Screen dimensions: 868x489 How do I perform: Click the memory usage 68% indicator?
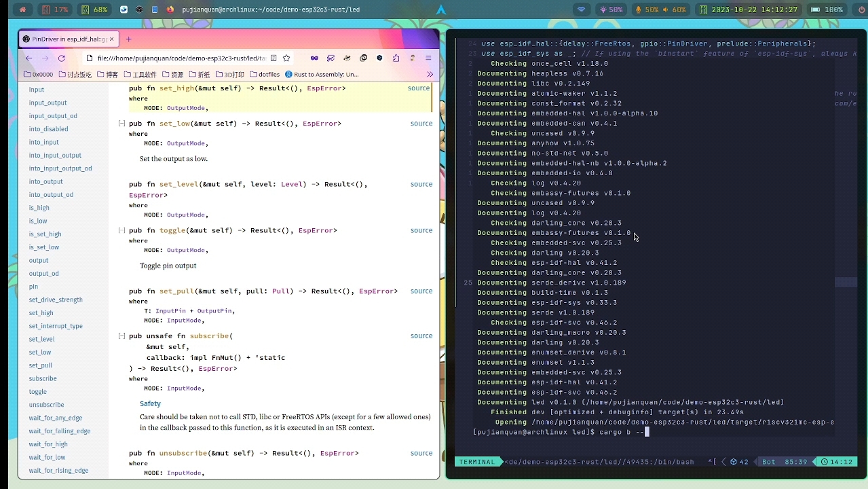[x=95, y=10]
